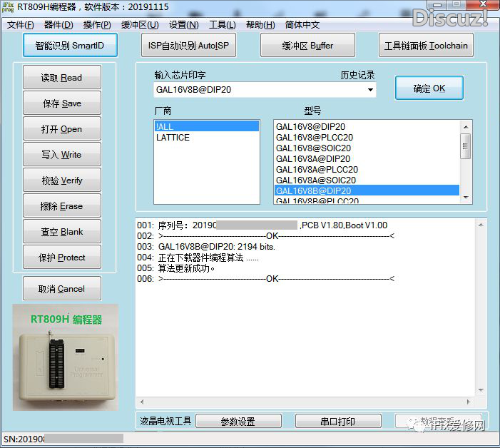The width and height of the screenshot is (500, 448).
Task: Click log panel scroll down arrow
Action: point(481,390)
